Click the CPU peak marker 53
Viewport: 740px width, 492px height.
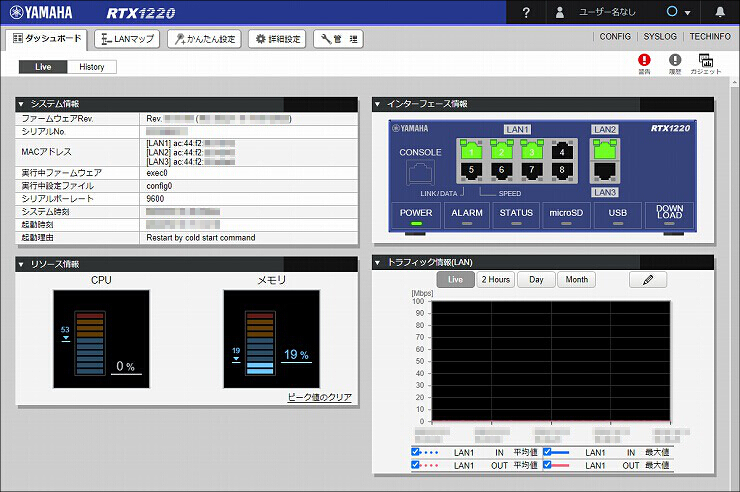click(x=65, y=333)
